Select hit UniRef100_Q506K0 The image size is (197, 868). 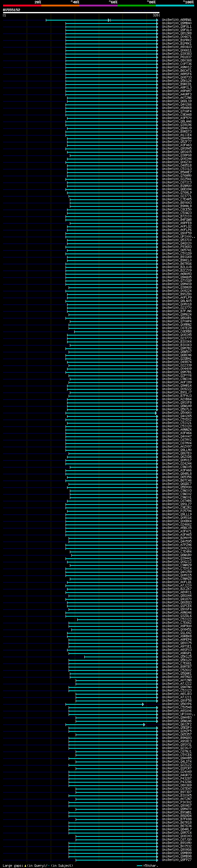pos(177,413)
